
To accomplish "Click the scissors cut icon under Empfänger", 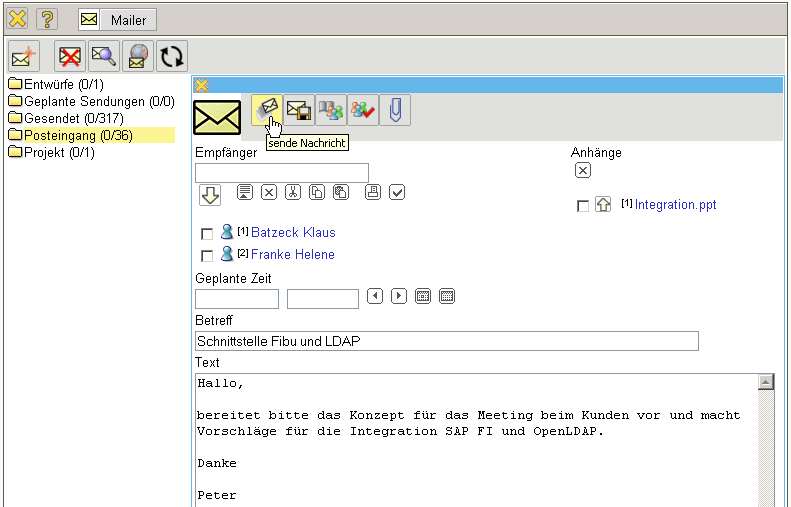I will (x=293, y=192).
